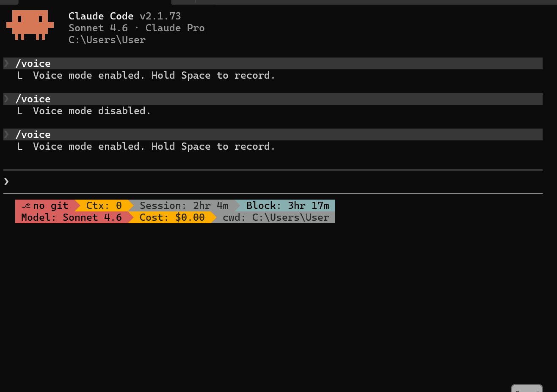Click the connector glyph before "Voice mode disabled."
Image resolution: width=557 pixels, height=392 pixels.
pyautogui.click(x=20, y=111)
